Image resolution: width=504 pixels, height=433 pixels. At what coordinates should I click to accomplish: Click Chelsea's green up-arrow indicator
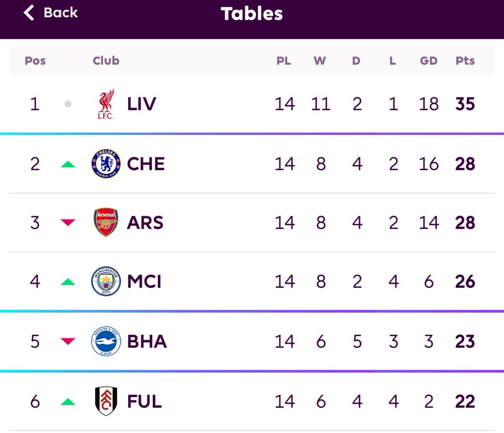coord(68,164)
